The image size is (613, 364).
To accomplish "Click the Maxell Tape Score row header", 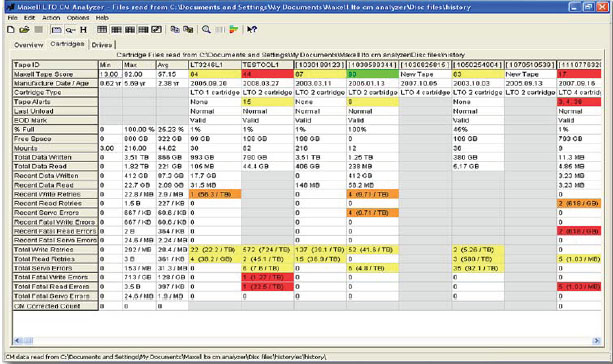I will click(55, 74).
